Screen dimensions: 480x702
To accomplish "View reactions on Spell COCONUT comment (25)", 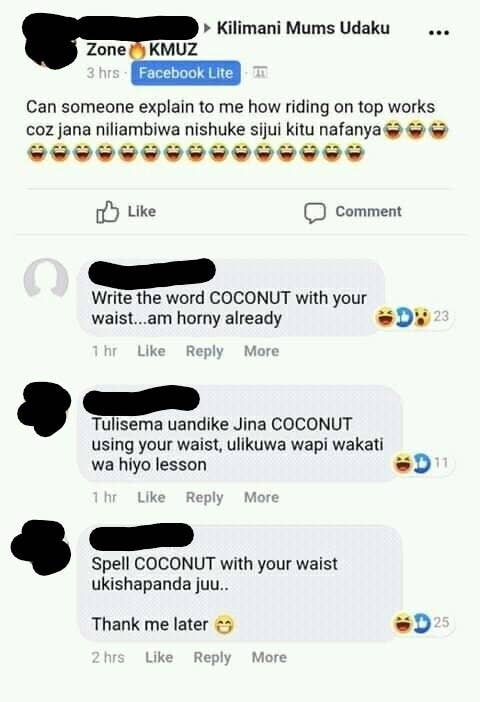I will tap(420, 622).
